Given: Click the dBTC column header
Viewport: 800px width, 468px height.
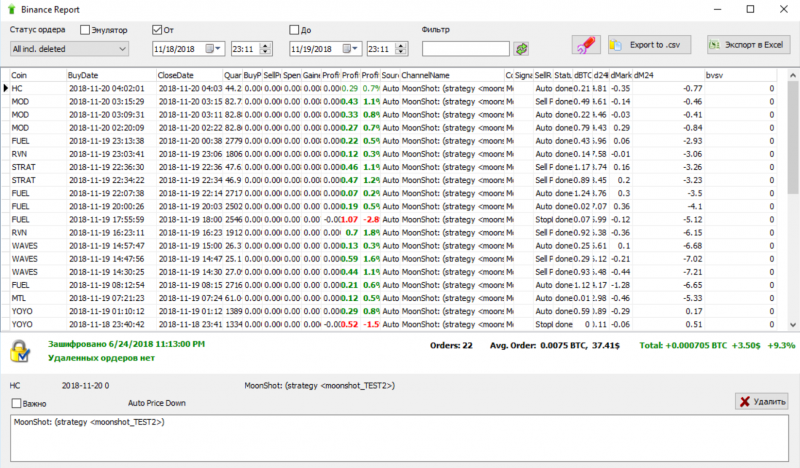Looking at the screenshot, I should click(583, 75).
